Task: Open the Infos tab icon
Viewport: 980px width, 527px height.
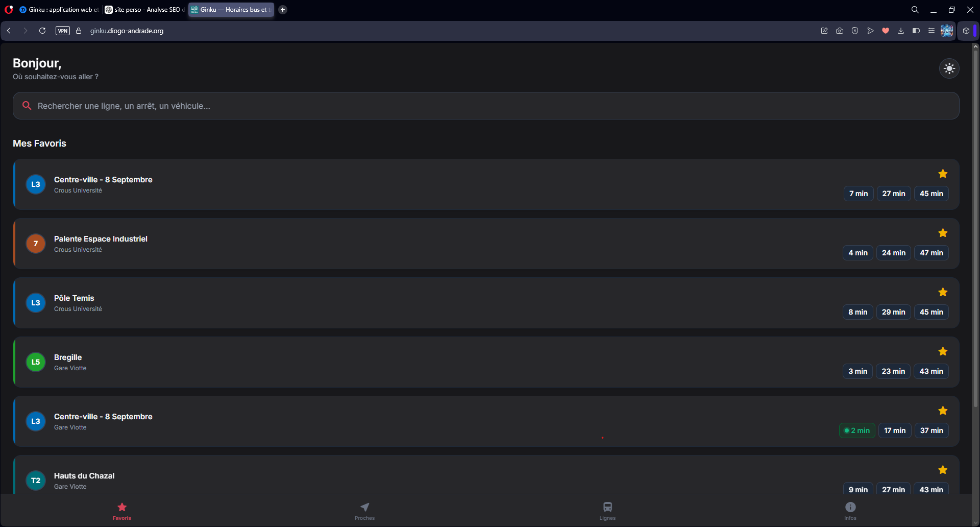Action: pos(850,507)
